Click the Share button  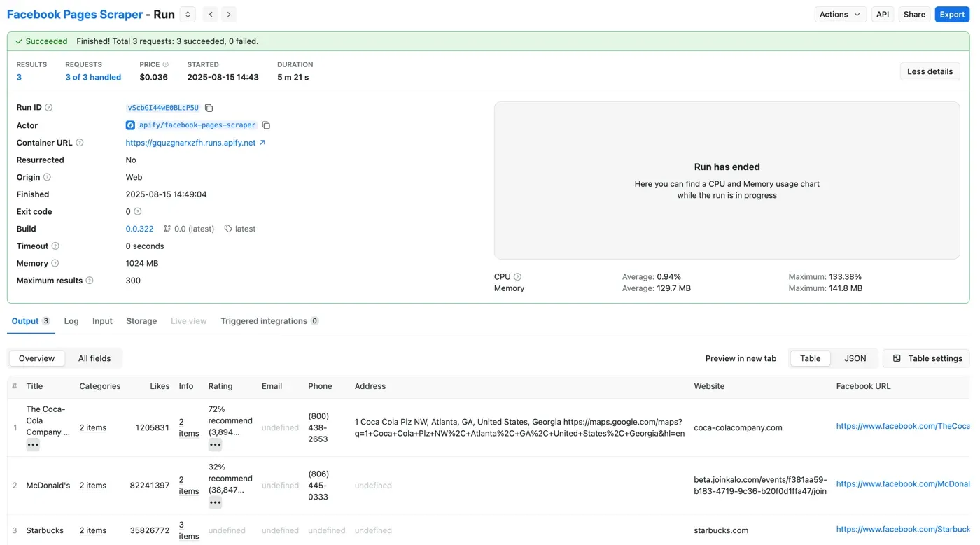coord(914,14)
